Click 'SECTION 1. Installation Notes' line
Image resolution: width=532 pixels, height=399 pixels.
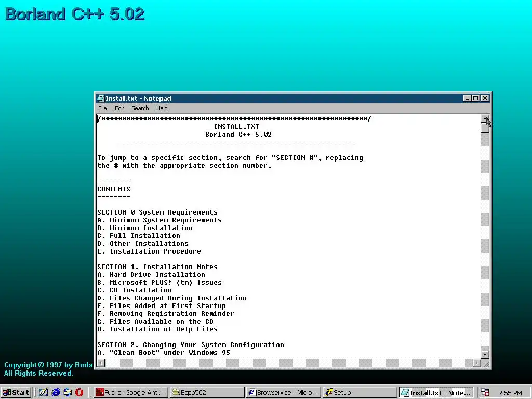tap(157, 267)
